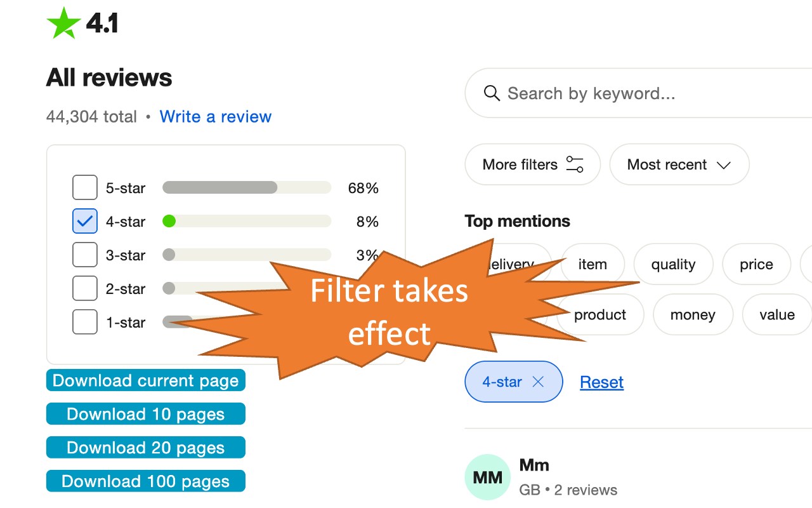Reset all active review filters

click(x=601, y=382)
